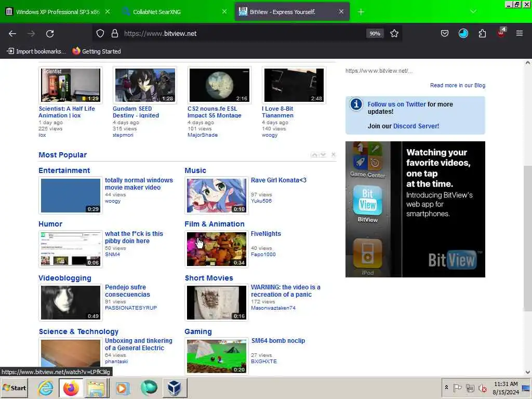Open the uBlock Origin extension icon

point(501,33)
